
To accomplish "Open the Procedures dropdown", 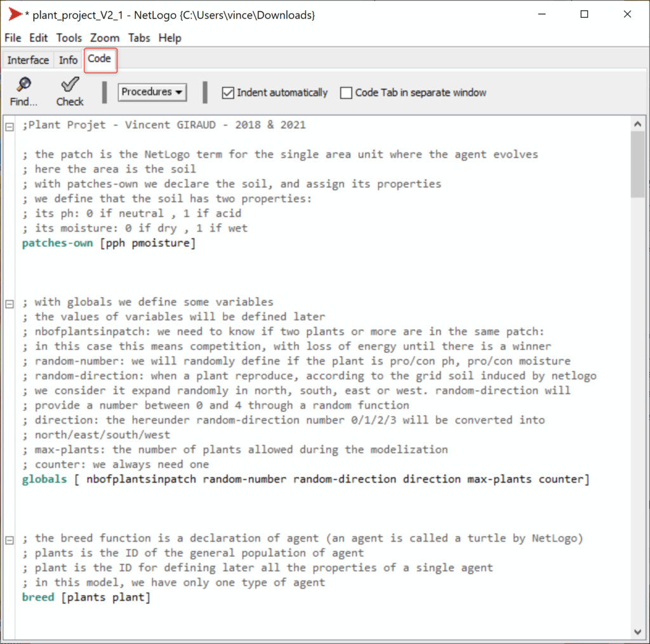I will tap(152, 91).
